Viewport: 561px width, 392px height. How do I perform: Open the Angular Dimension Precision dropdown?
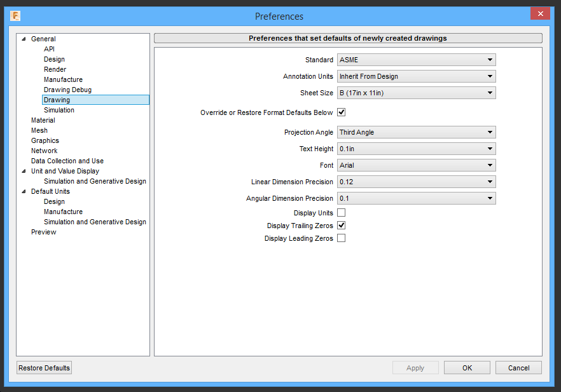417,198
